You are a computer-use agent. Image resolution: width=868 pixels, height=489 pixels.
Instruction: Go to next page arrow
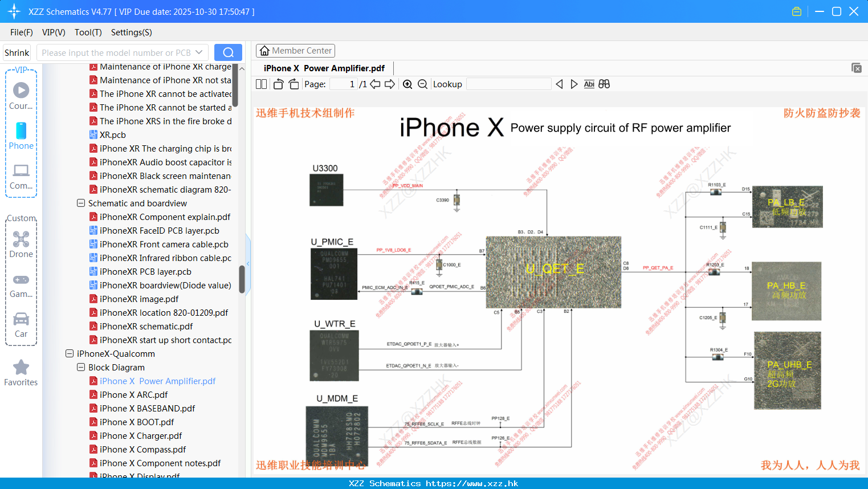[x=390, y=84]
